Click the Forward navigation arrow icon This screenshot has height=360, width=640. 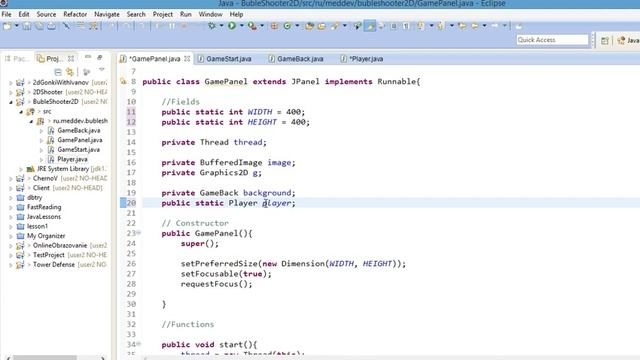click(x=495, y=26)
